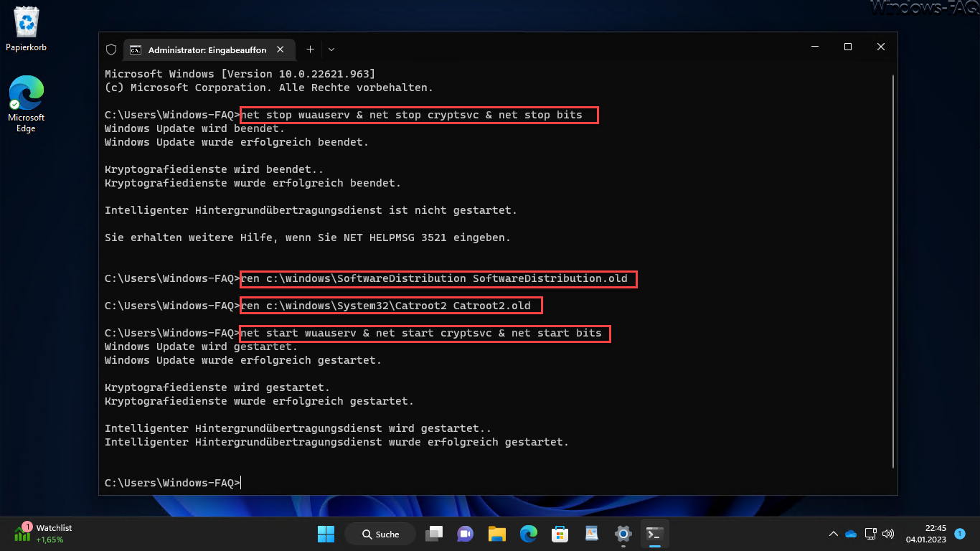Click 'Microsoft Windows [Version 10.0.22621.963]' line
980x551 pixels.
click(240, 74)
